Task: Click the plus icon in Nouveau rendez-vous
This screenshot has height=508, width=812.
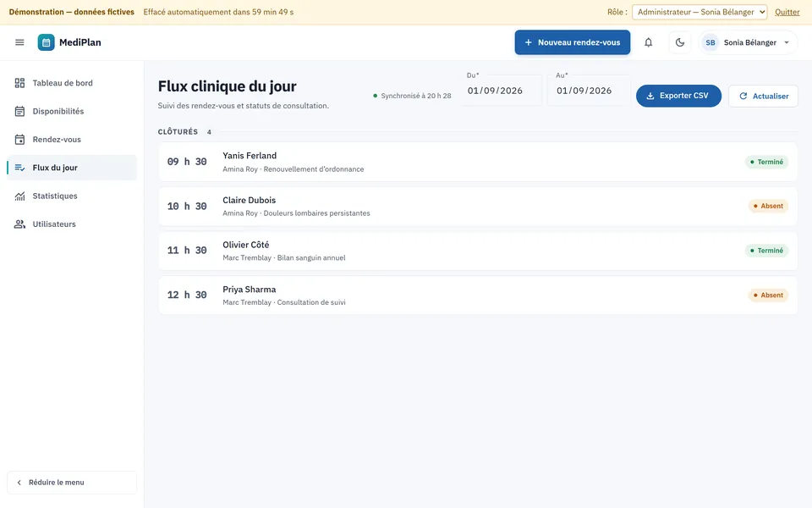Action: pyautogui.click(x=528, y=42)
